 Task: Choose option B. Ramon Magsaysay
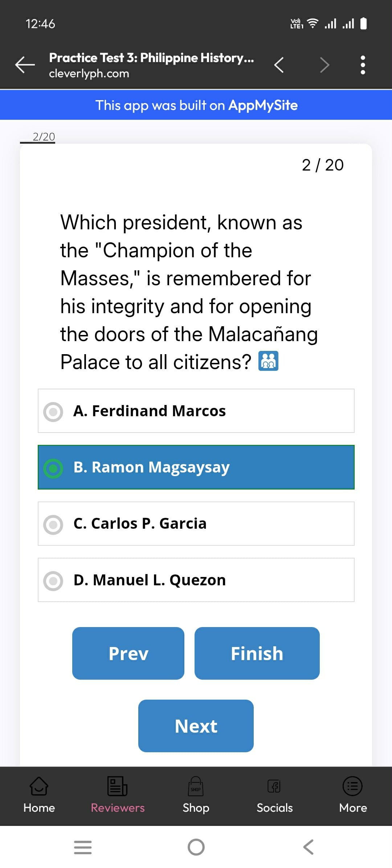coord(196,467)
